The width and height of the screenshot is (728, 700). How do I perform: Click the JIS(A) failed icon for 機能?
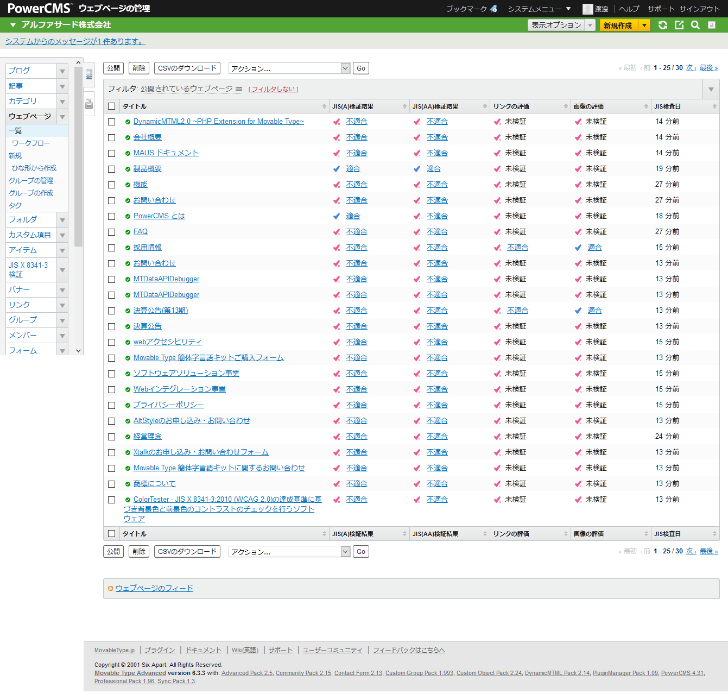(x=337, y=185)
